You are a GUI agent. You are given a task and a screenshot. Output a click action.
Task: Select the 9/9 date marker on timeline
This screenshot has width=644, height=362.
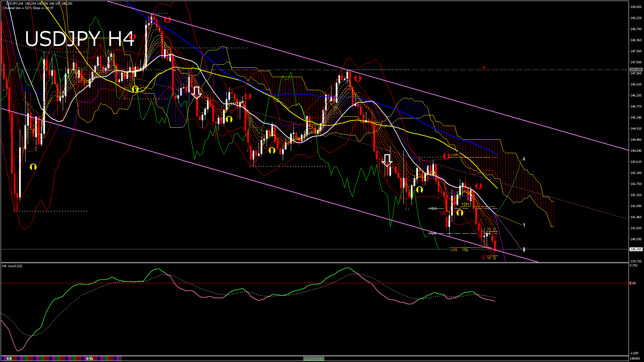click(x=9, y=359)
